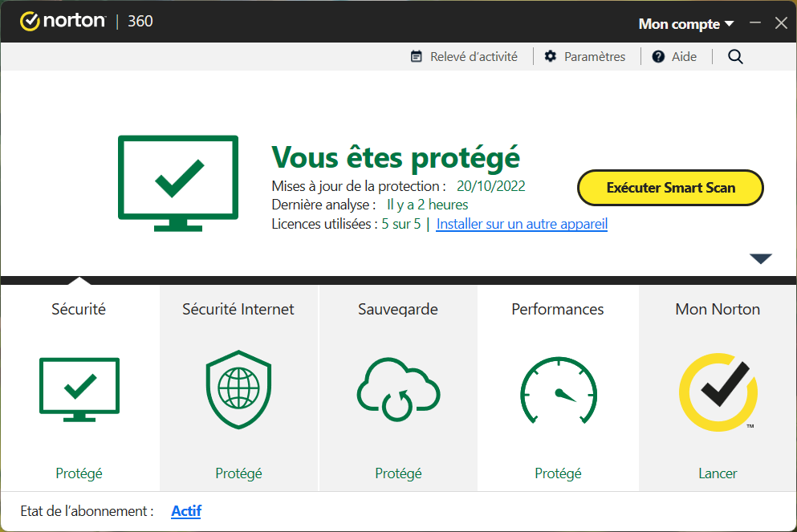This screenshot has width=797, height=532.
Task: Launch the Mon Norton yellow checkmark icon
Action: 718,391
